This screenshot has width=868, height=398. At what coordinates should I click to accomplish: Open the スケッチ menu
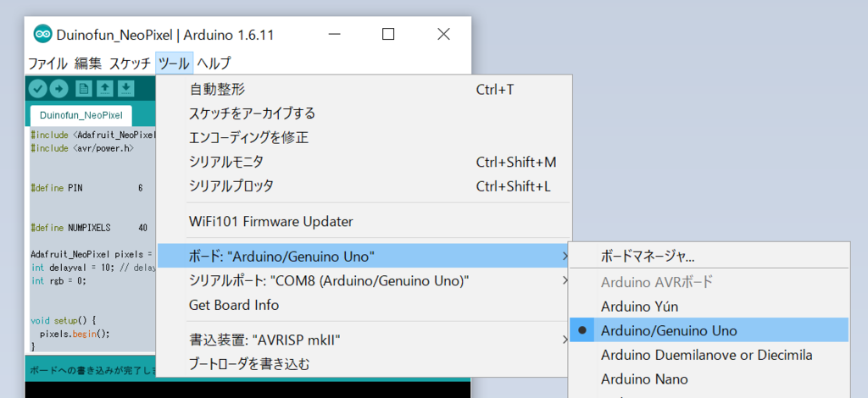pyautogui.click(x=130, y=63)
